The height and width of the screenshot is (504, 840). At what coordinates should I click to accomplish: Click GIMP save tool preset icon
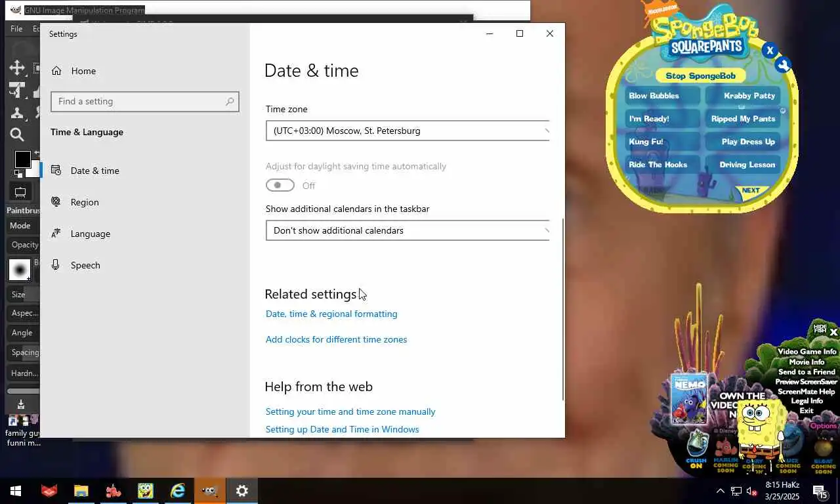point(20,405)
